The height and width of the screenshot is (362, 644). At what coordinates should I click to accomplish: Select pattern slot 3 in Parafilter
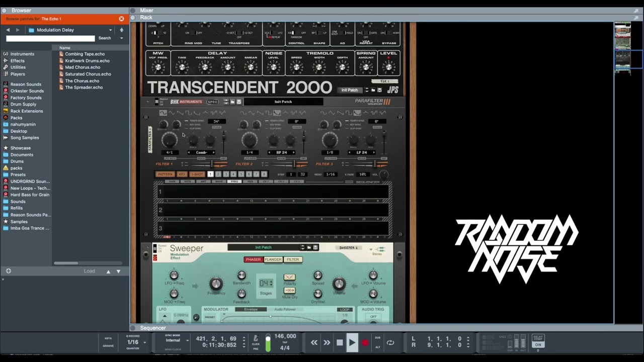[x=226, y=174]
